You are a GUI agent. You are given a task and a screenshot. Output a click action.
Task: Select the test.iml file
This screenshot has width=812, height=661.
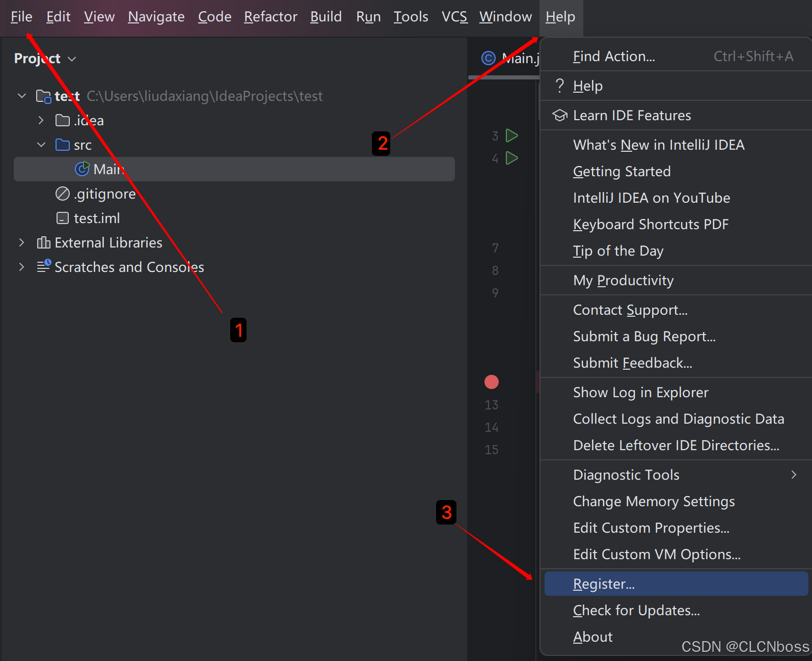[97, 218]
